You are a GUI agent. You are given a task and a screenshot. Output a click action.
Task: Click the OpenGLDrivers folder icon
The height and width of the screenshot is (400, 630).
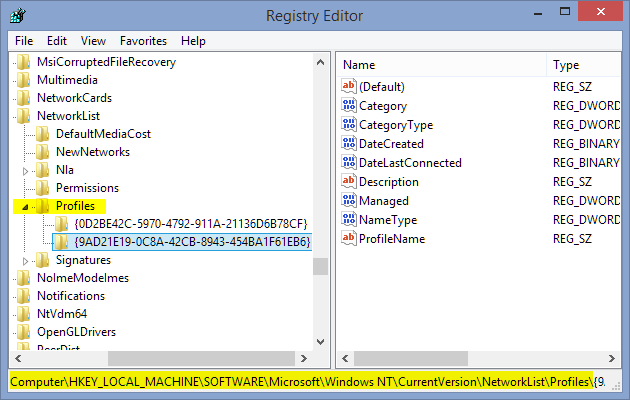point(24,332)
